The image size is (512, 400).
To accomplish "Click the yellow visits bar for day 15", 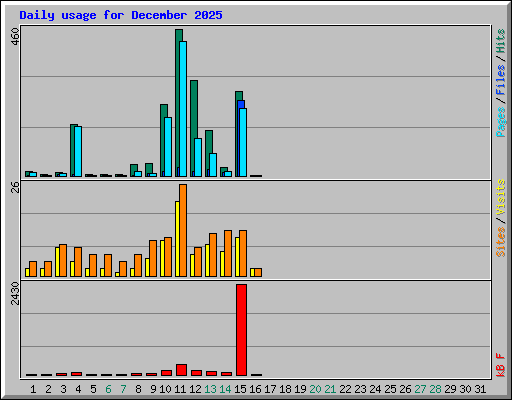I will click(x=237, y=257).
